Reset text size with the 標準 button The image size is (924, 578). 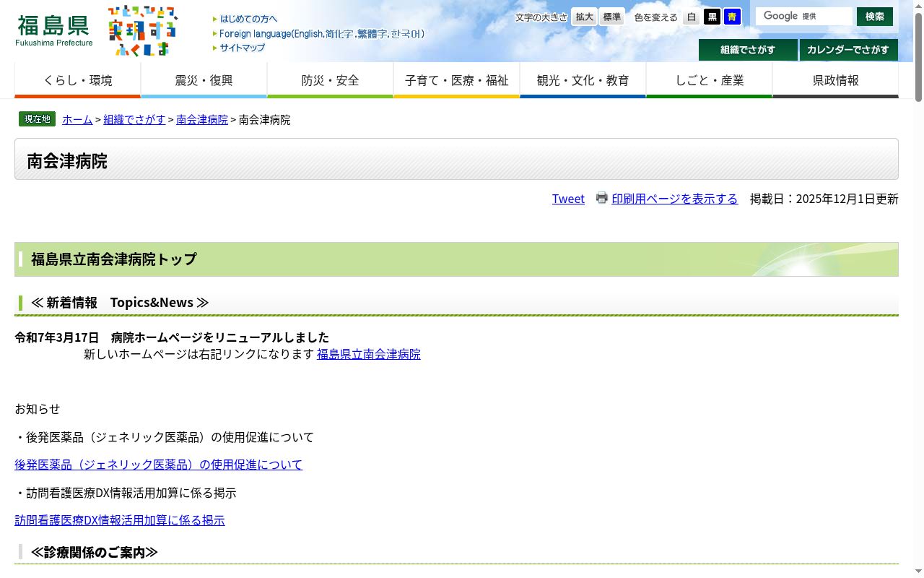point(611,17)
